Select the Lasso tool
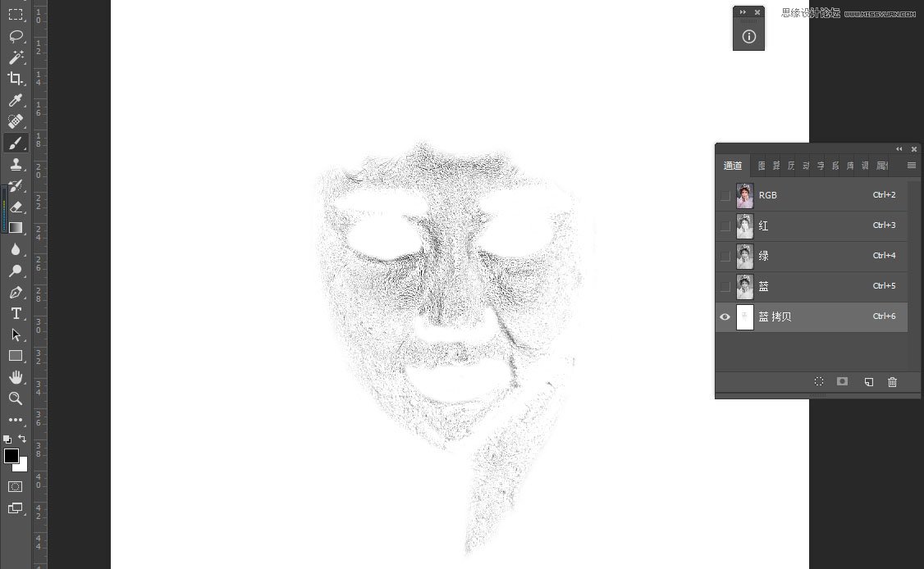Image resolution: width=924 pixels, height=569 pixels. click(x=16, y=36)
